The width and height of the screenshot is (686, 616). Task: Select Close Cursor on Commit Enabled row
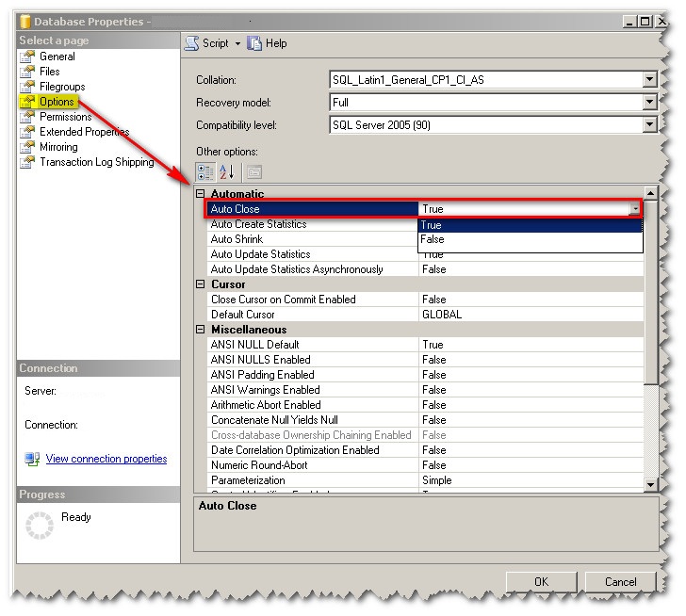[x=425, y=300]
